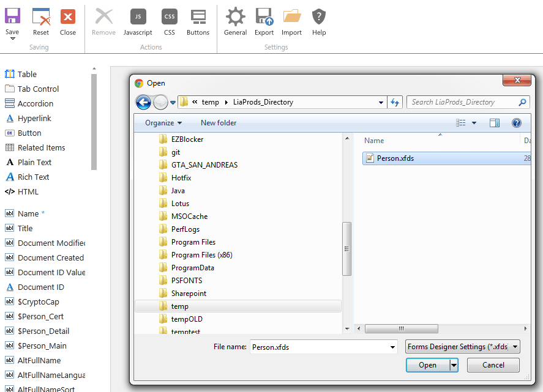
Task: Click the Save floppy disk icon
Action: point(12,17)
